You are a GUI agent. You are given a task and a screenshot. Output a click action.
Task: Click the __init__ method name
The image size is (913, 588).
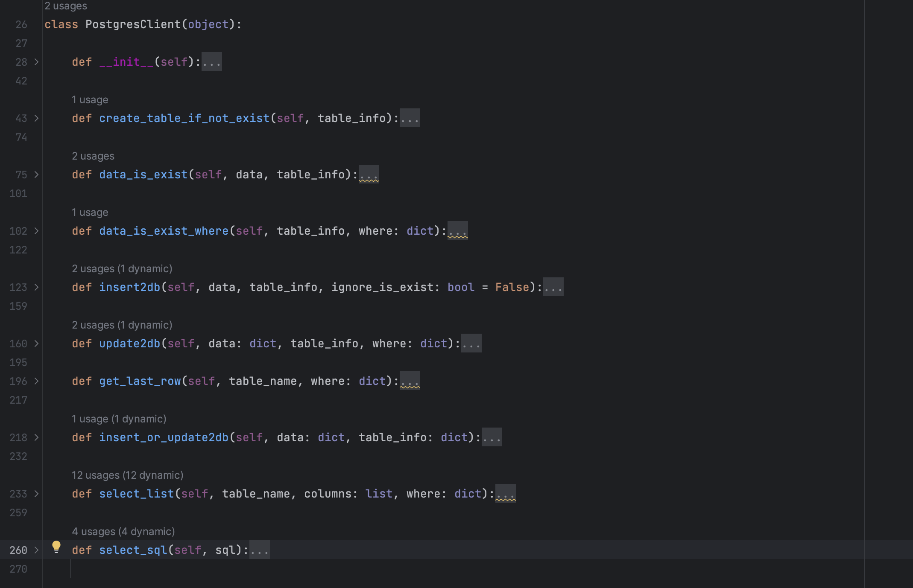(x=126, y=62)
